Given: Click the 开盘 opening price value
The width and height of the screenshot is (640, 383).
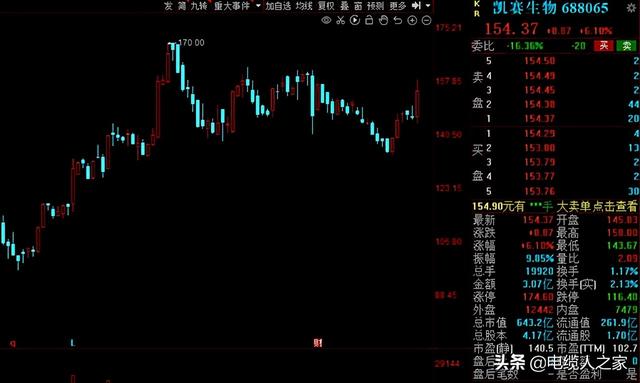Looking at the screenshot, I should [x=622, y=220].
